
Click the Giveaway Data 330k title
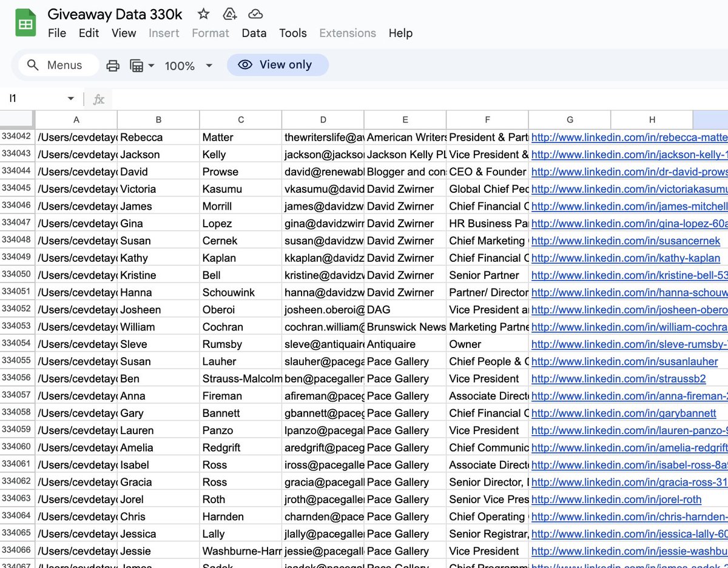(115, 14)
